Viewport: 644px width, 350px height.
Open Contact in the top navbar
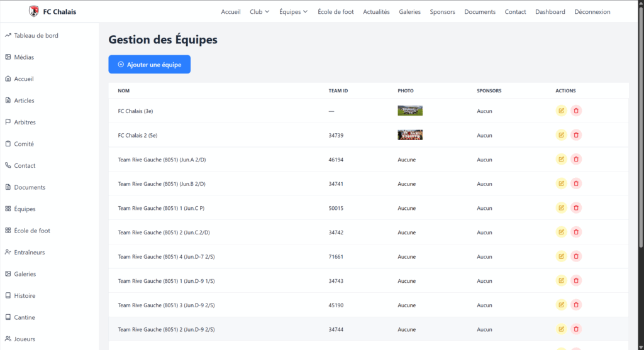515,11
